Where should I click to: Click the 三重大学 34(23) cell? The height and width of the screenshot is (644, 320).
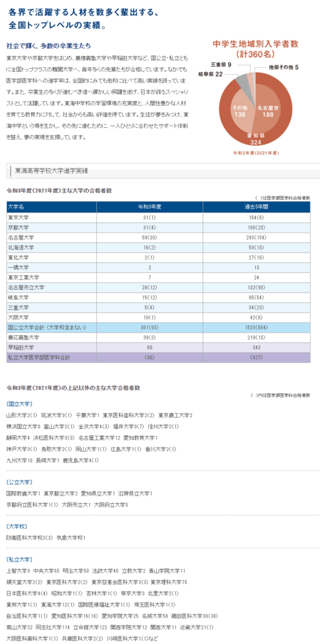(257, 308)
